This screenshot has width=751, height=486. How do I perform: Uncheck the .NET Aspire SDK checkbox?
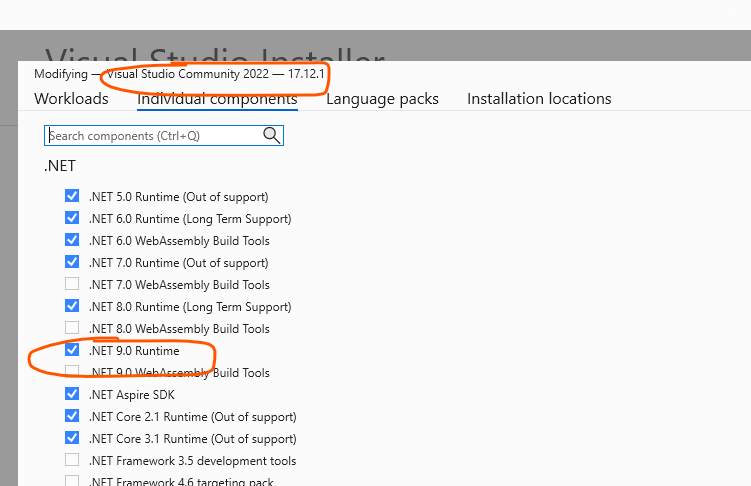(x=72, y=394)
